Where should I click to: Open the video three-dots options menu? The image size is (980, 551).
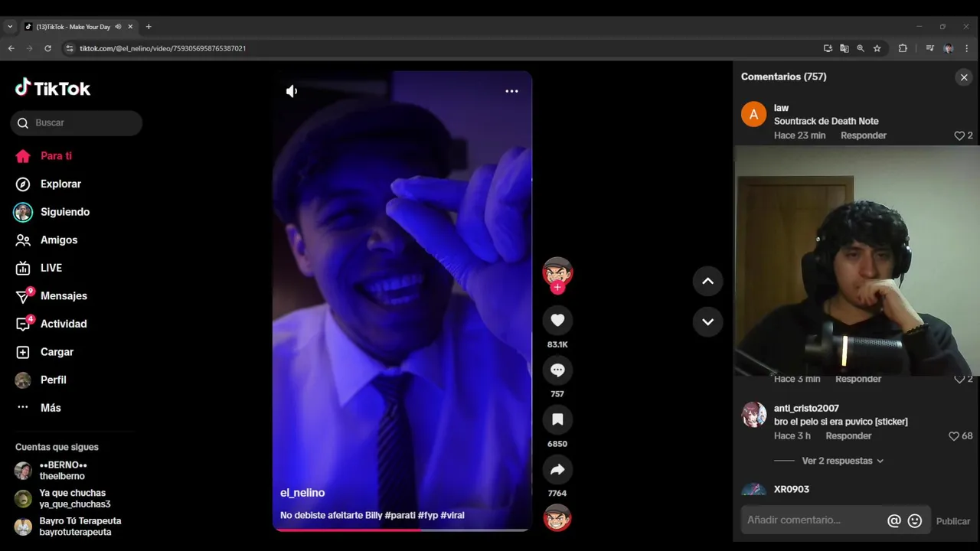click(x=511, y=91)
